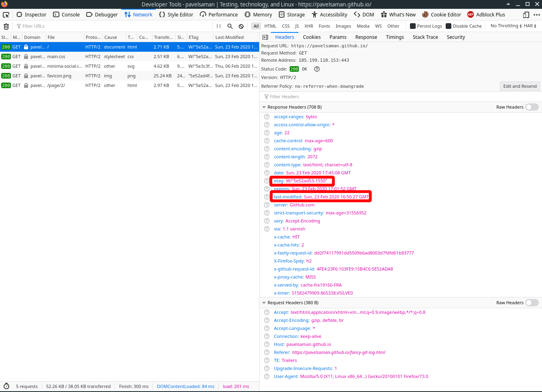
Task: Select the /page/2/ request row
Action: tap(130, 85)
